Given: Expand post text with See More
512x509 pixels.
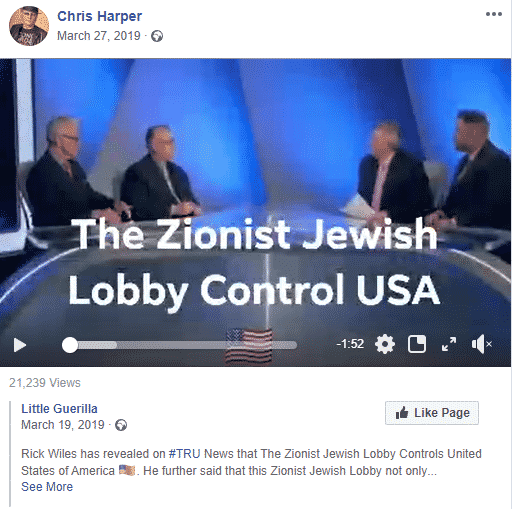Looking at the screenshot, I should pyautogui.click(x=47, y=487).
